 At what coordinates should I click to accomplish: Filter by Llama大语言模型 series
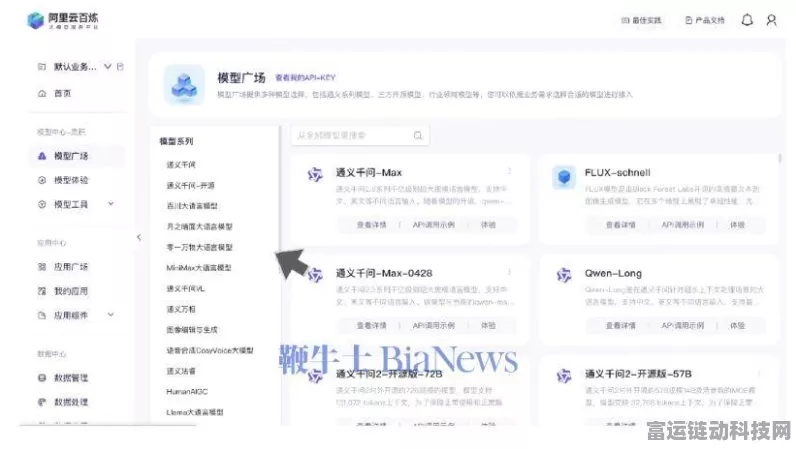coord(194,412)
